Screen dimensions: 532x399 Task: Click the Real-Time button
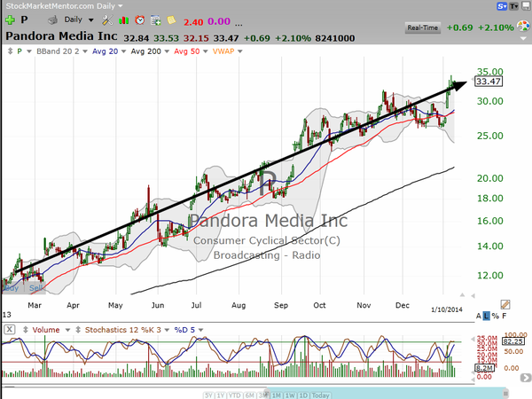422,27
